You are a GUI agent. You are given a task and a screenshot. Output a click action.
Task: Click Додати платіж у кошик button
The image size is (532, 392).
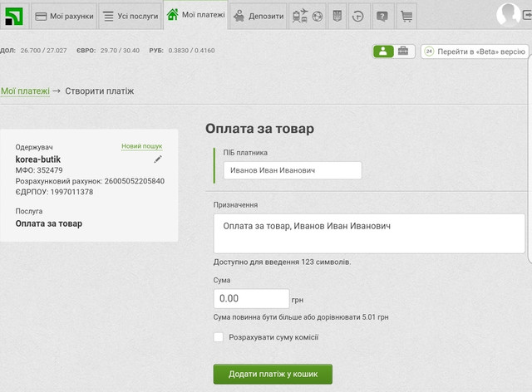273,374
